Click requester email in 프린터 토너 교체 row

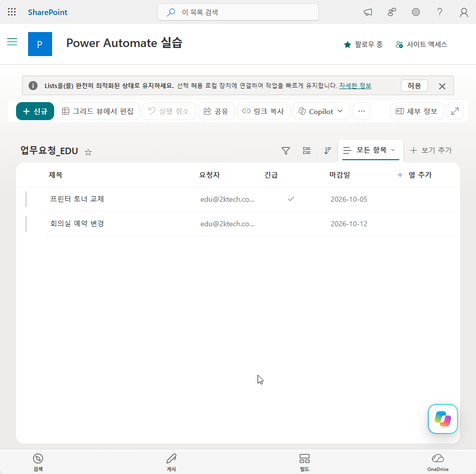pyautogui.click(x=227, y=199)
